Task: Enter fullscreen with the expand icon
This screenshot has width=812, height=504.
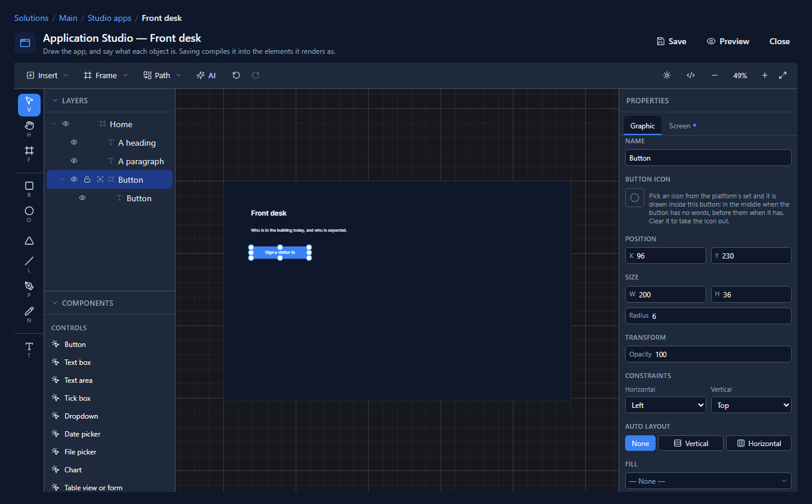Action: click(x=783, y=75)
